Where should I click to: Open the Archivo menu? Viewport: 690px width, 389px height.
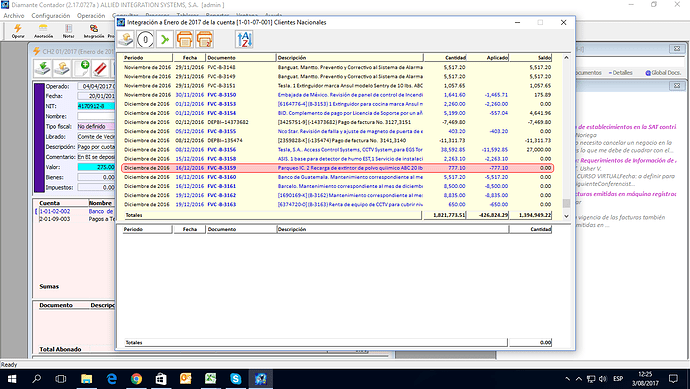[x=14, y=15]
